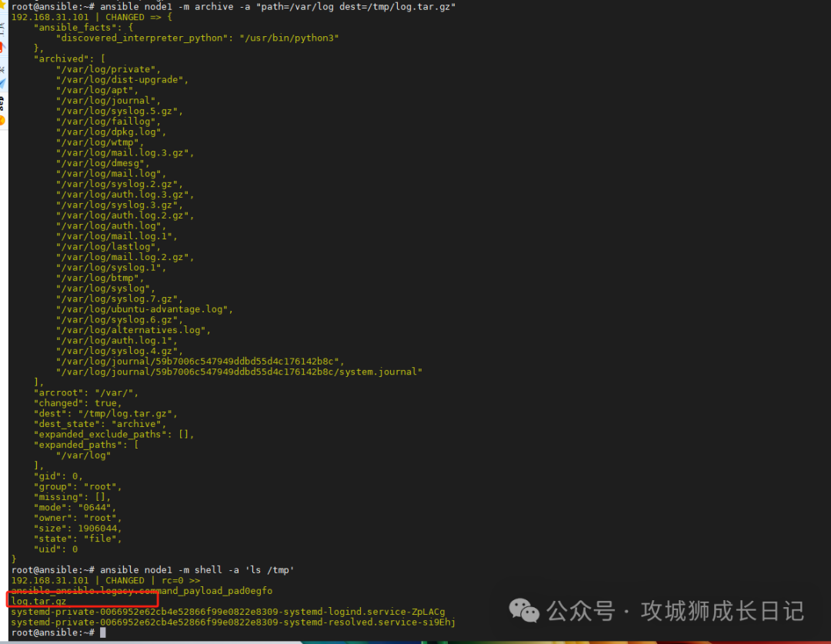Click the '/var/log/syslog.2.gz' entry
The height and width of the screenshot is (644, 831).
(x=119, y=185)
